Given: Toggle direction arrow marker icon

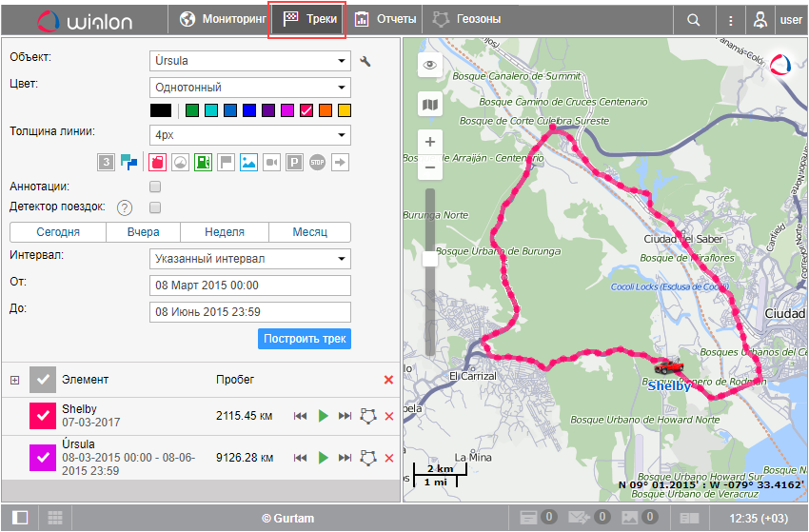Looking at the screenshot, I should click(340, 163).
